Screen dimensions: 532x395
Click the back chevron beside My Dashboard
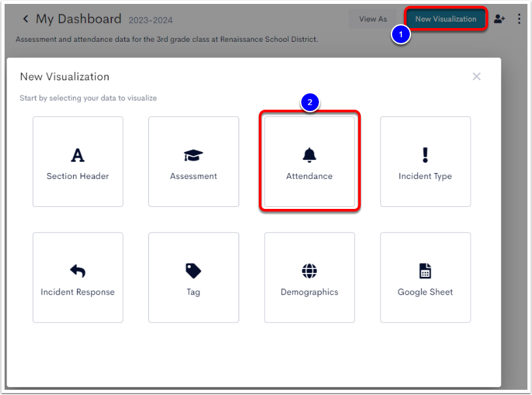point(25,19)
